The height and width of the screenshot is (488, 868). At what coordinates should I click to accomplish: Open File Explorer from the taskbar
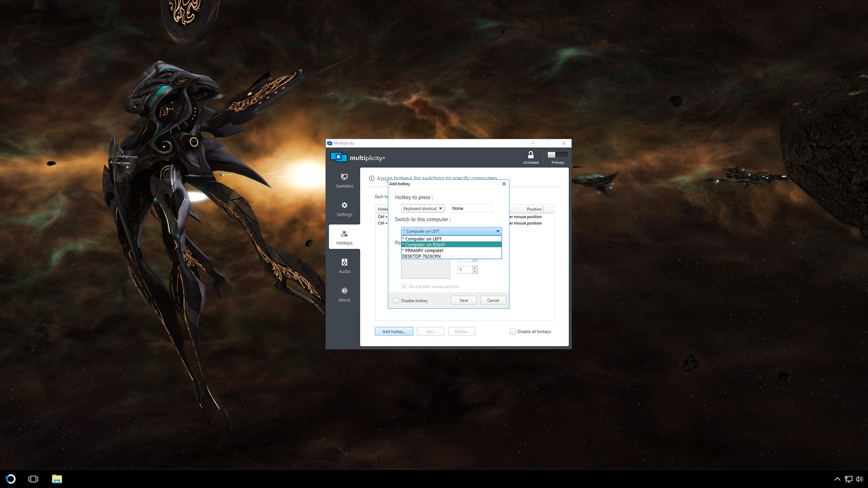click(x=56, y=479)
